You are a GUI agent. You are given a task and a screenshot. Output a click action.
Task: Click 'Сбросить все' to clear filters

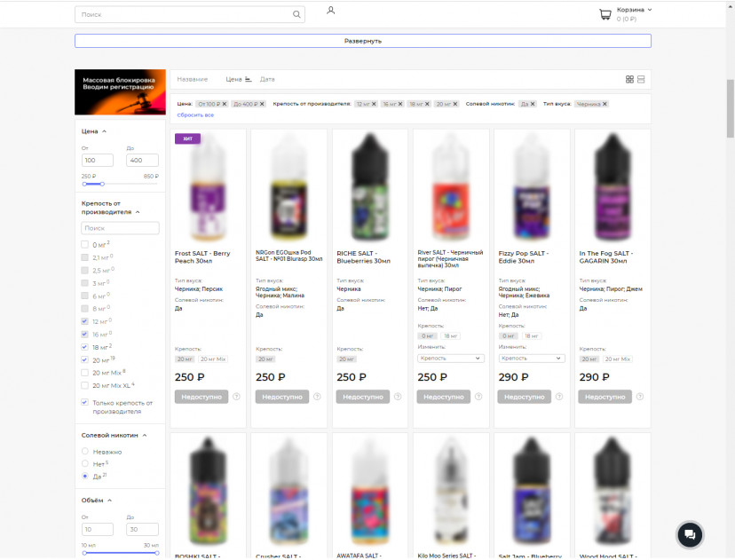195,115
